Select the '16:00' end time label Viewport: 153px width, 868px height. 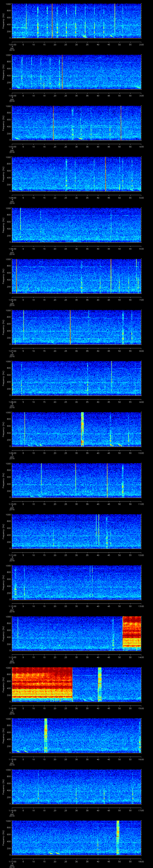[141, 759]
